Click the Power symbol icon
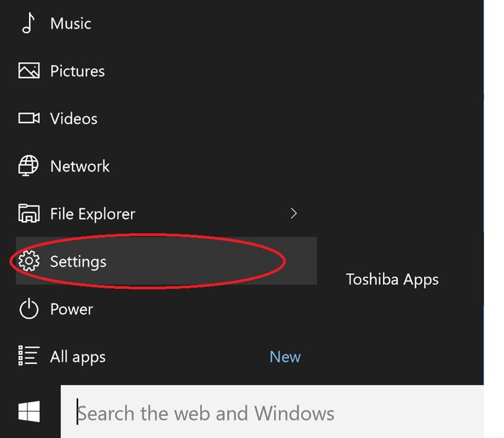Viewport: 504px width, 438px height. click(x=29, y=309)
